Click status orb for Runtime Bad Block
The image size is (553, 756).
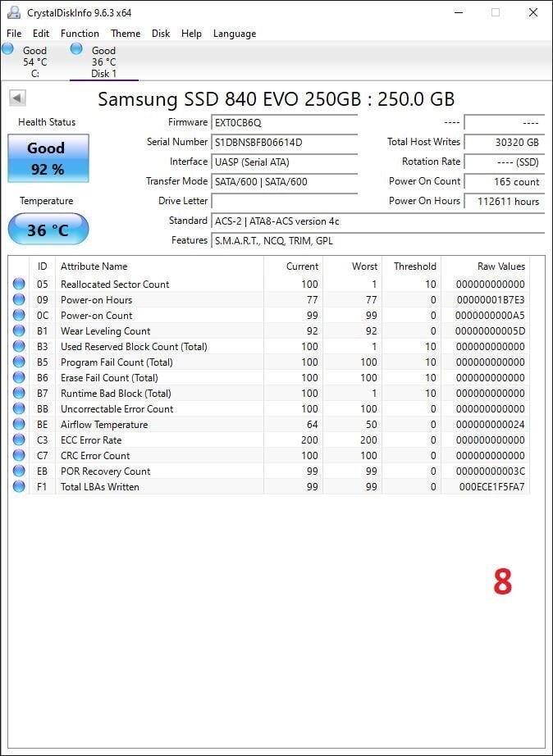point(19,393)
